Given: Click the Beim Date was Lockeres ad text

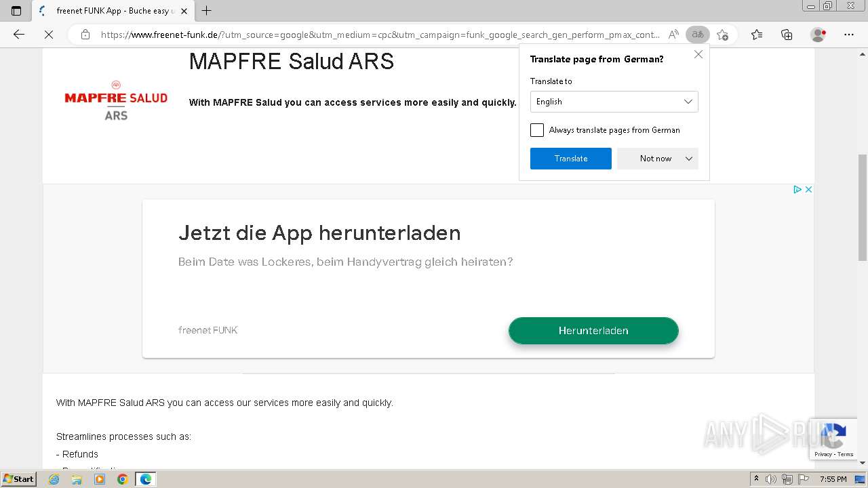Looking at the screenshot, I should 346,262.
